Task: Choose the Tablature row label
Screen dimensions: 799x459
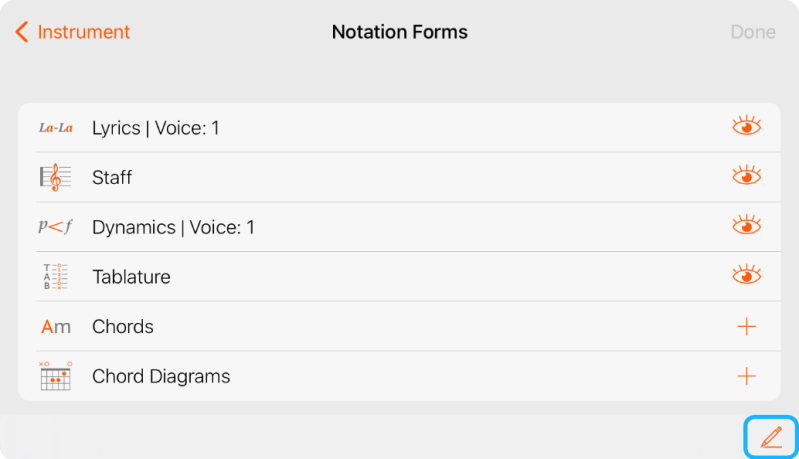Action: pyautogui.click(x=131, y=277)
